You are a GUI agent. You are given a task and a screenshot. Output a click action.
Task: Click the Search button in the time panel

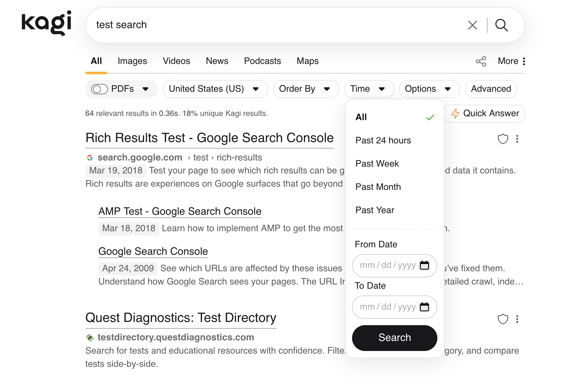(394, 338)
